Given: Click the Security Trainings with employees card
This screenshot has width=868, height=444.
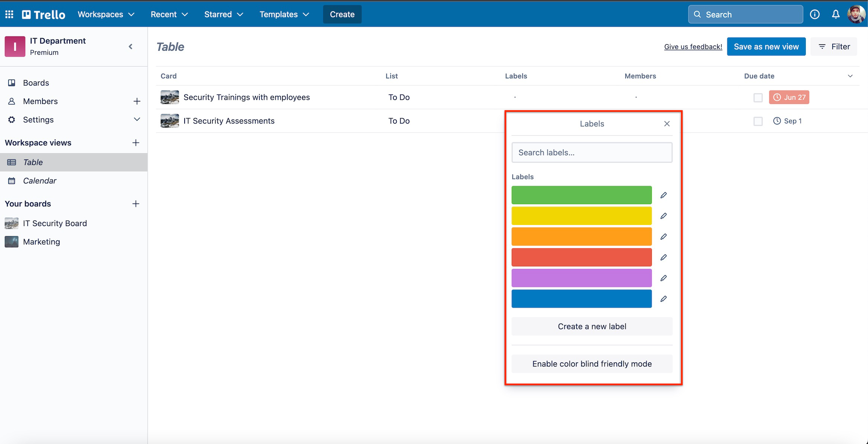Looking at the screenshot, I should point(246,97).
